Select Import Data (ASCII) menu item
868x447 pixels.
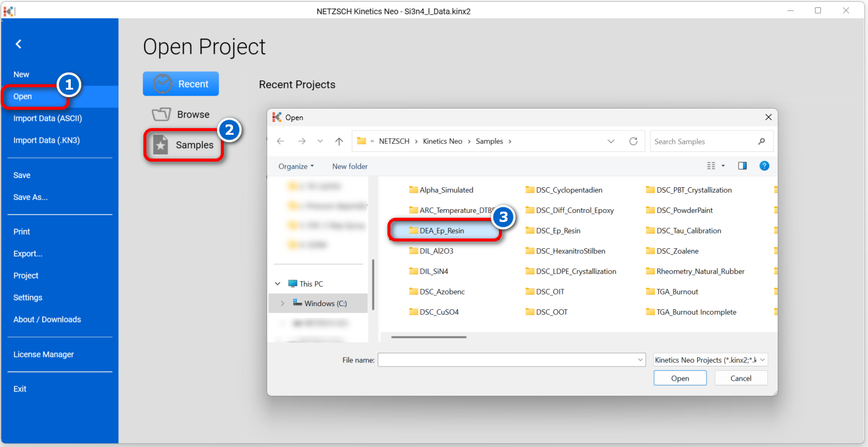pos(48,118)
